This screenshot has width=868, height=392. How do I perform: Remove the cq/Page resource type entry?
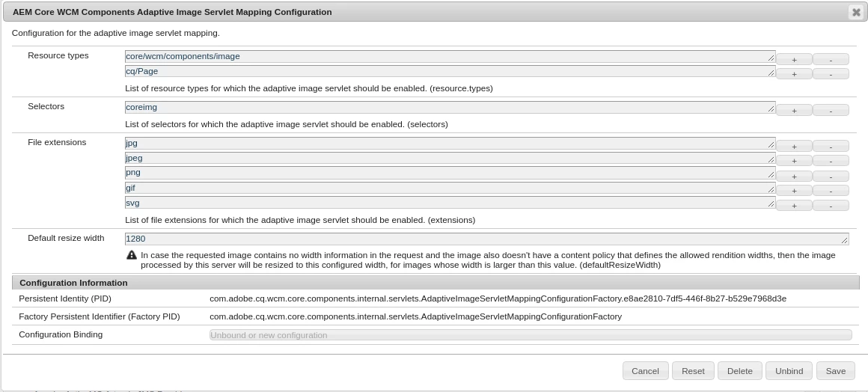pos(831,73)
